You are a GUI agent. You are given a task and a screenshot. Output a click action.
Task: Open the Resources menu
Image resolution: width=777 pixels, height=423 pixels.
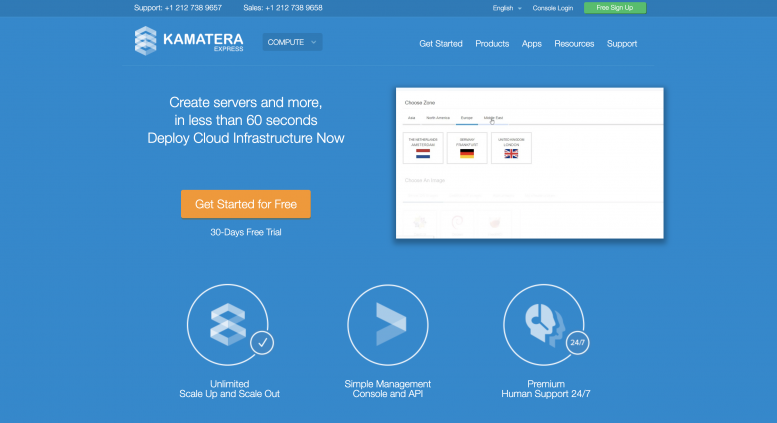pos(574,44)
